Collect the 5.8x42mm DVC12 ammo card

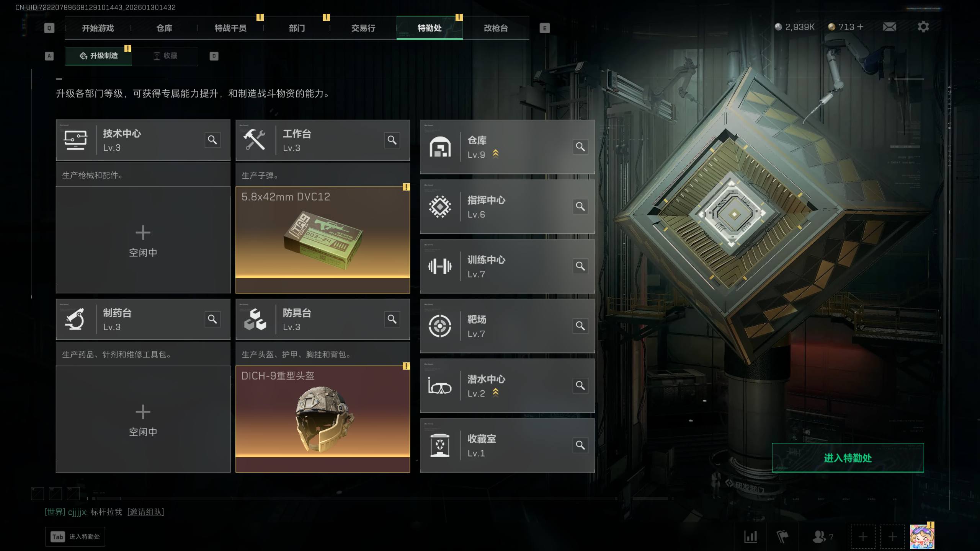[x=323, y=240]
